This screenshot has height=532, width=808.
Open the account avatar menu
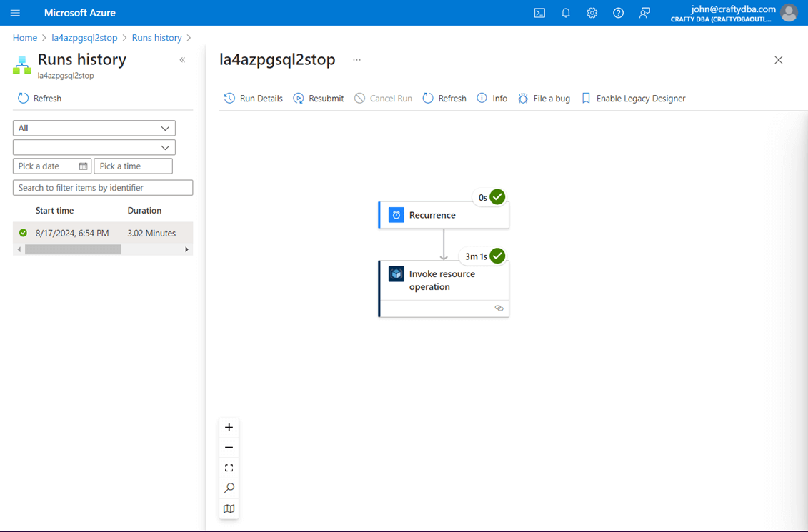[789, 13]
